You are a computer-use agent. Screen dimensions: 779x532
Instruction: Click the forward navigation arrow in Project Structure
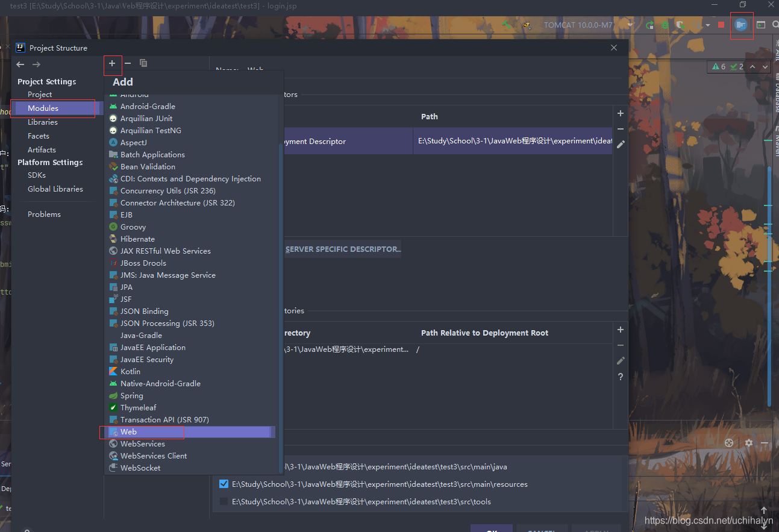(36, 64)
